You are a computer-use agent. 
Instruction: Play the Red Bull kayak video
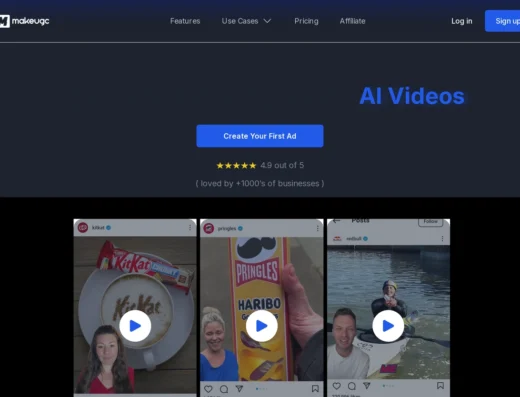[388, 326]
